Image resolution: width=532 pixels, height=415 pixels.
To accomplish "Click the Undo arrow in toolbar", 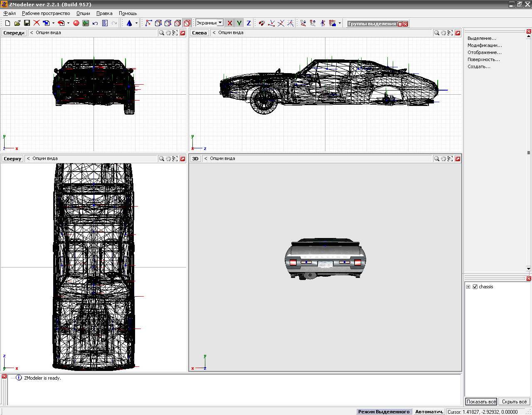I will 95,23.
